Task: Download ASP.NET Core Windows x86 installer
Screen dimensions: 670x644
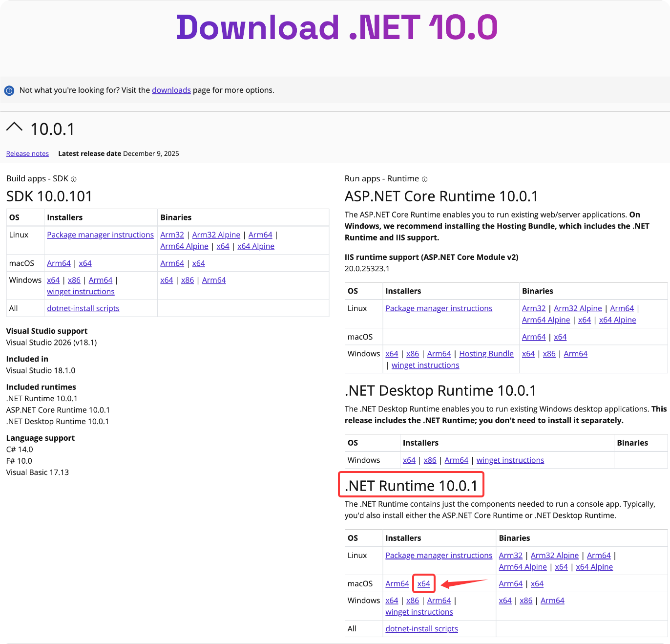Action: tap(413, 354)
